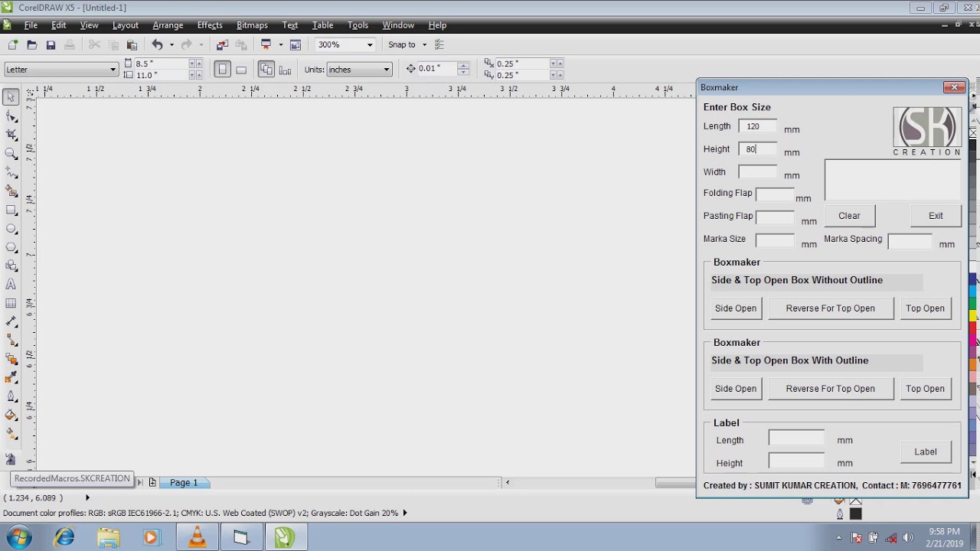The height and width of the screenshot is (551, 980).
Task: Open the Effects menu
Action: pos(210,25)
